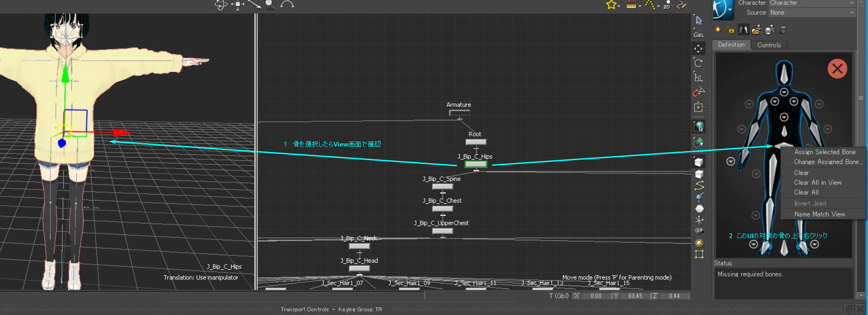
Task: Click the trash delete character icon
Action: [x=783, y=30]
